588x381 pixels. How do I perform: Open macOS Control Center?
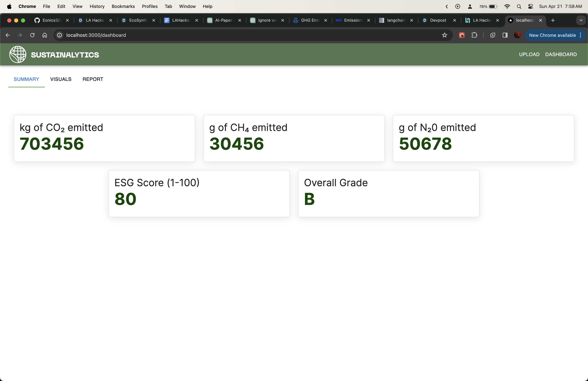[530, 6]
